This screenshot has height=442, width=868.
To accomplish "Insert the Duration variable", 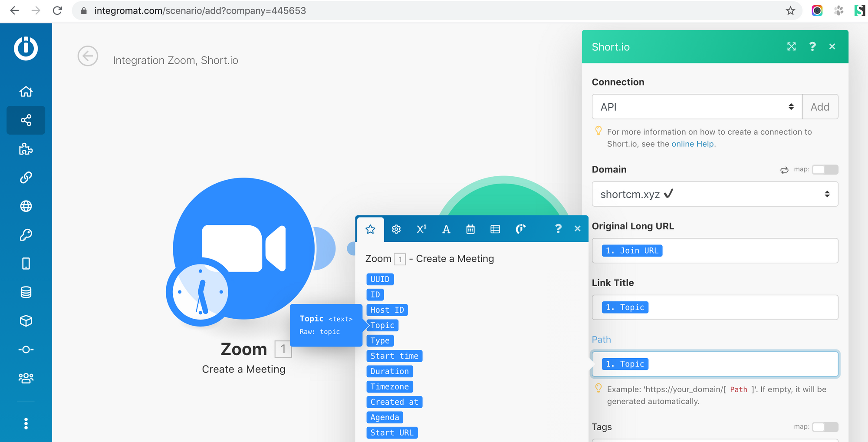I will pyautogui.click(x=390, y=371).
